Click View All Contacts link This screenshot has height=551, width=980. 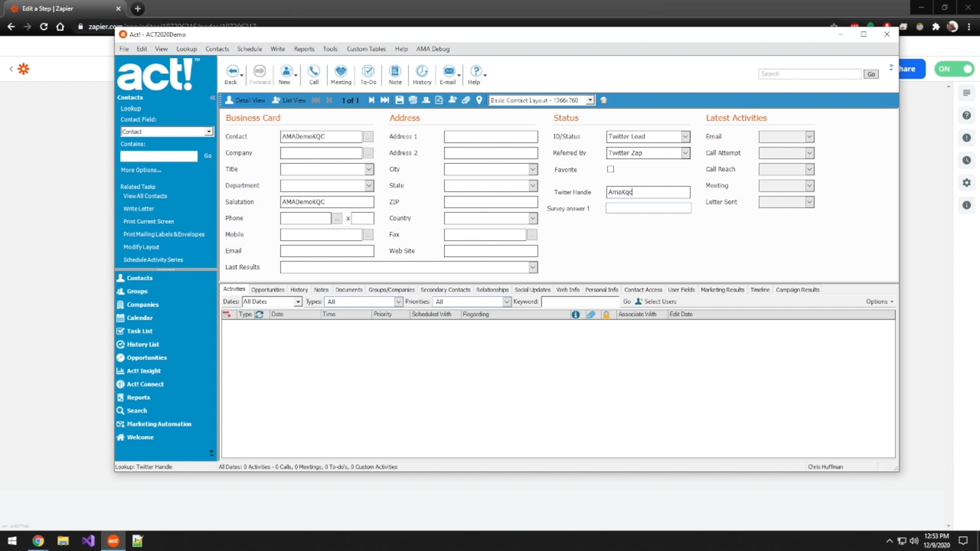[x=145, y=196]
